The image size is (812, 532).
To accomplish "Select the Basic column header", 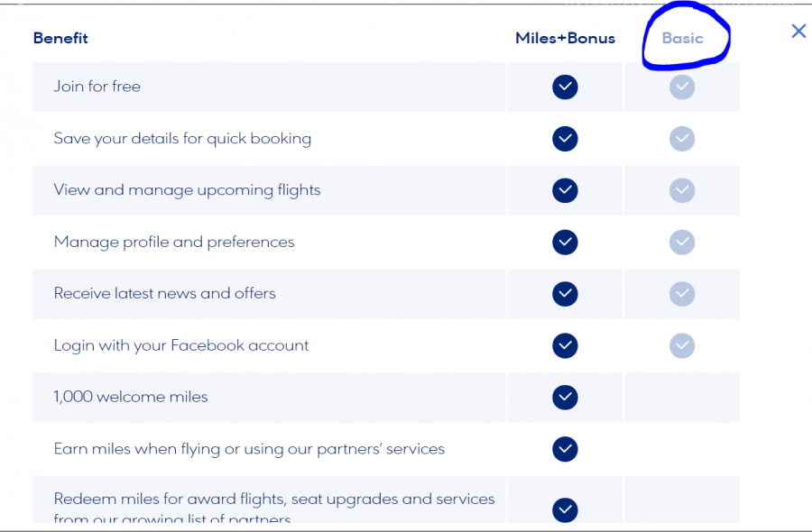I will (682, 38).
